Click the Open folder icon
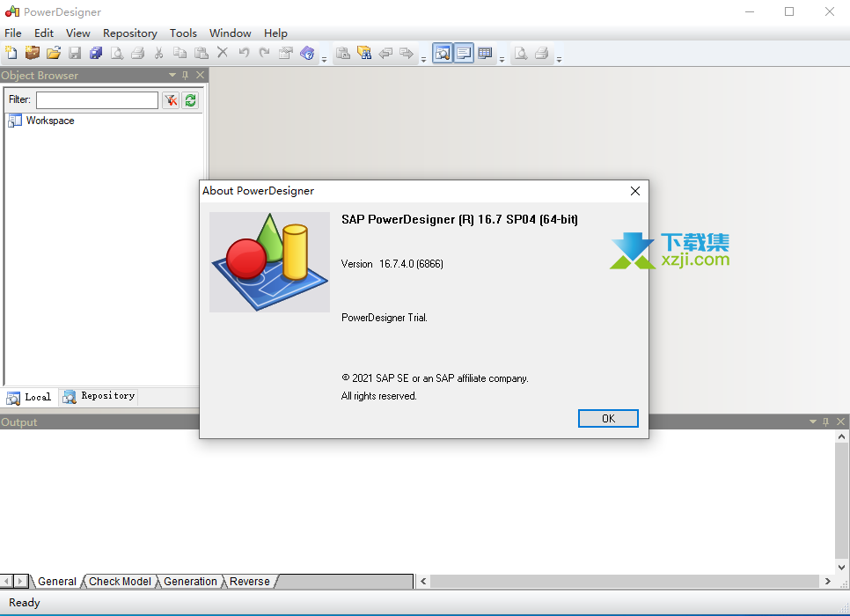The width and height of the screenshot is (850, 616). pyautogui.click(x=54, y=53)
